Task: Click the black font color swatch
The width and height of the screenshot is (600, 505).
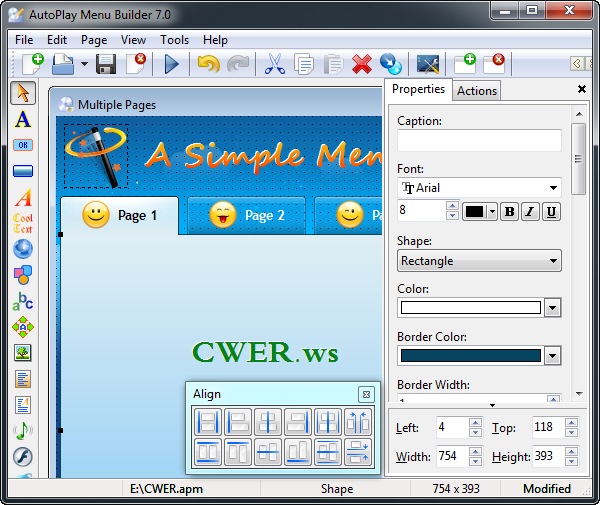Action: pos(475,211)
